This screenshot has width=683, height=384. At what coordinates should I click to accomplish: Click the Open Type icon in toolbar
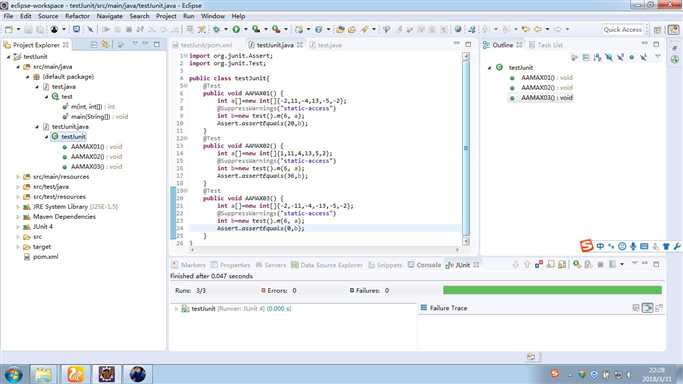(340, 29)
